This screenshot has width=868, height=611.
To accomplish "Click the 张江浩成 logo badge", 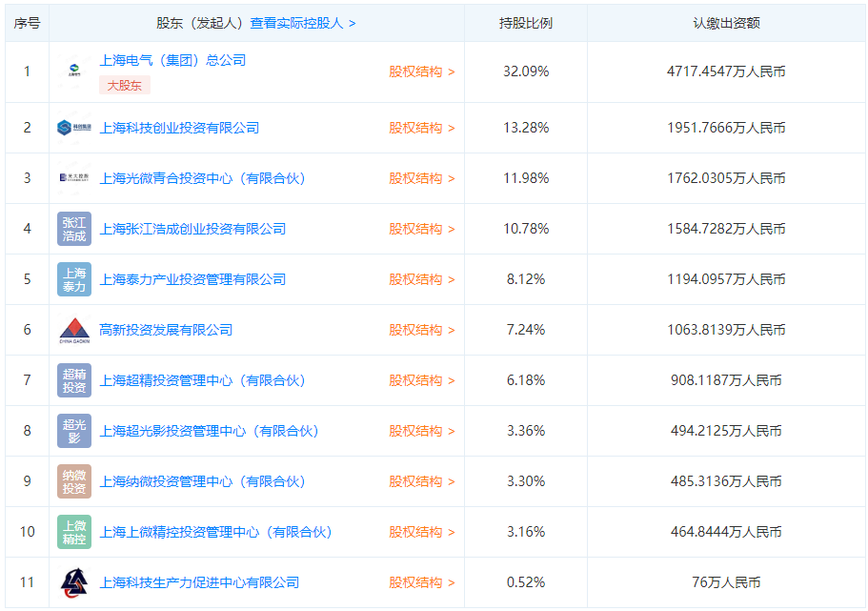I will click(74, 229).
